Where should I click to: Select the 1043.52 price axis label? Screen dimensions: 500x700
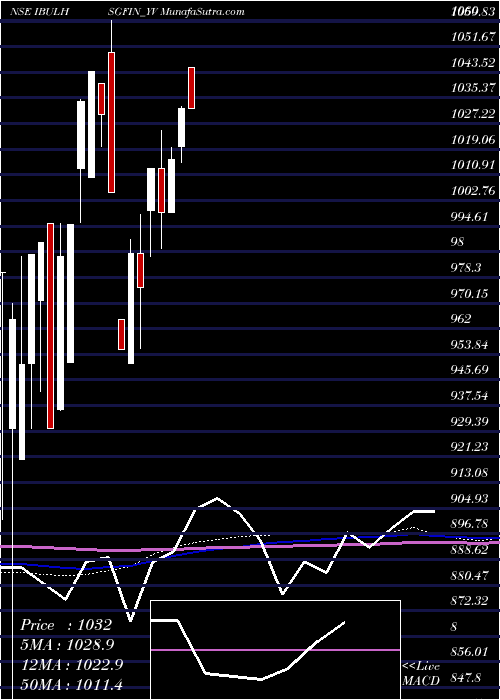(x=473, y=63)
